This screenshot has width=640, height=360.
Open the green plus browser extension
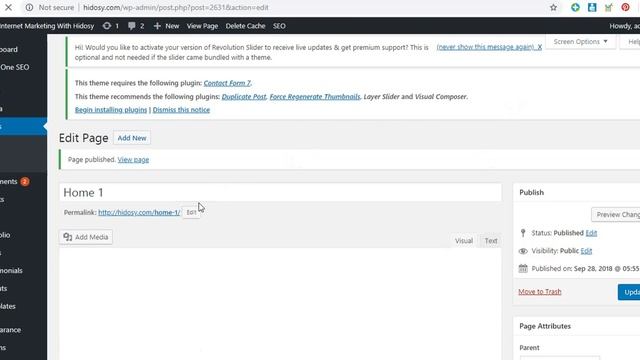pyautogui.click(x=575, y=7)
